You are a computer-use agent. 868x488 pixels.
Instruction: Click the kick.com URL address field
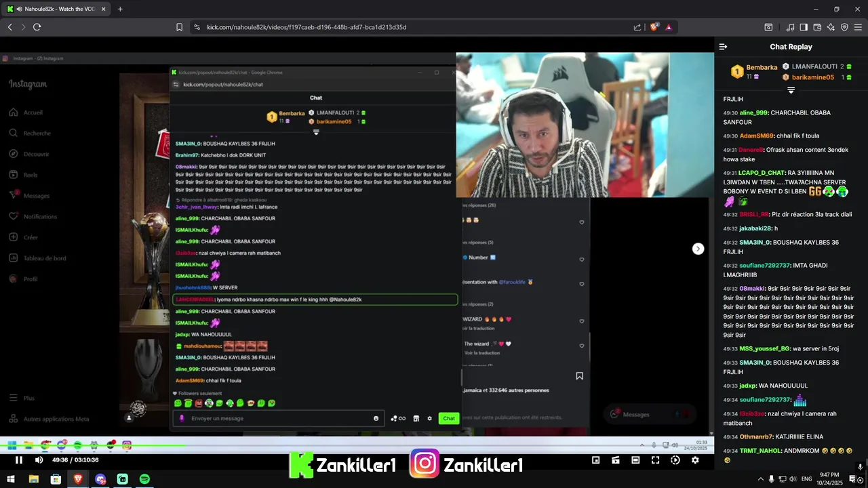(307, 27)
